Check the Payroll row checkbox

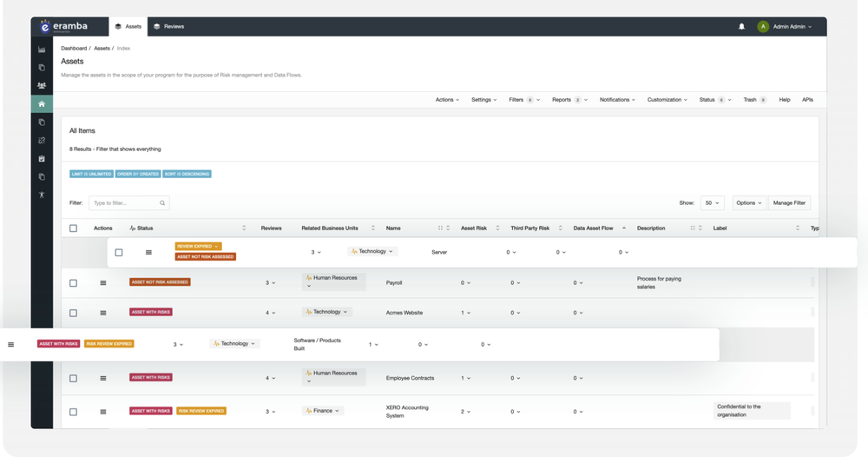[x=73, y=282]
